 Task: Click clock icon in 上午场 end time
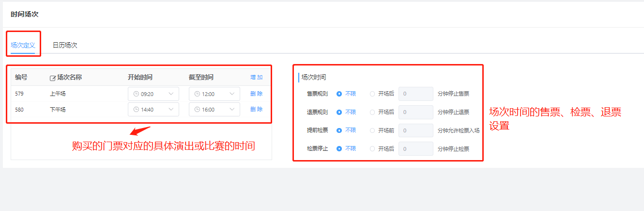[x=197, y=94]
